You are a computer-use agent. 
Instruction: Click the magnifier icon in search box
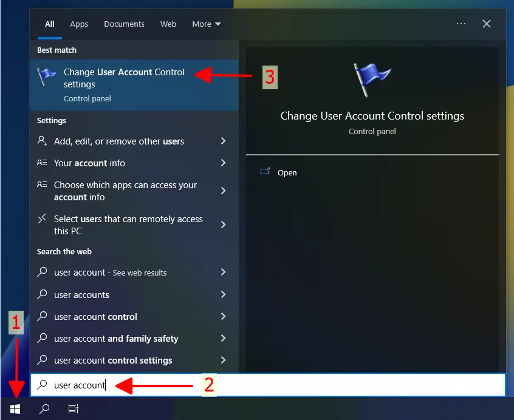point(43,385)
